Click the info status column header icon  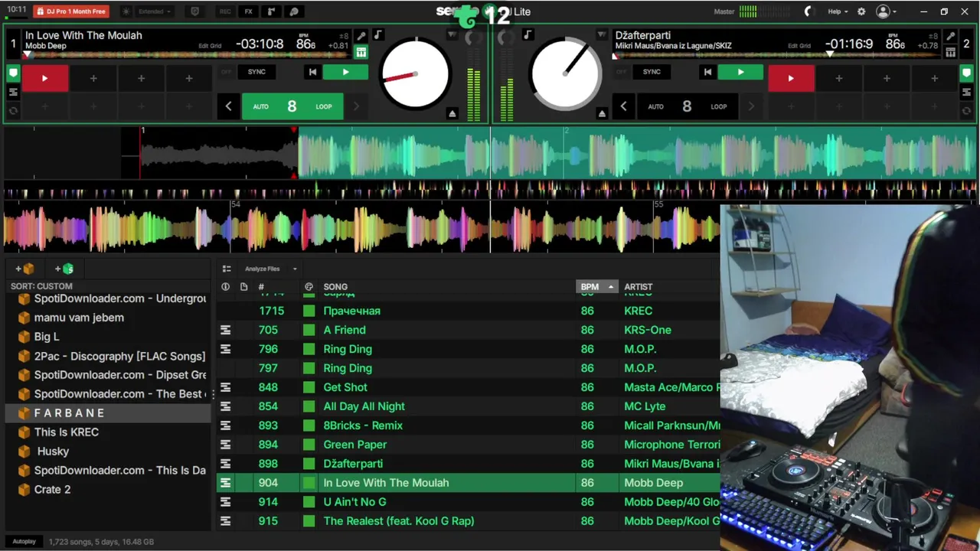point(225,287)
